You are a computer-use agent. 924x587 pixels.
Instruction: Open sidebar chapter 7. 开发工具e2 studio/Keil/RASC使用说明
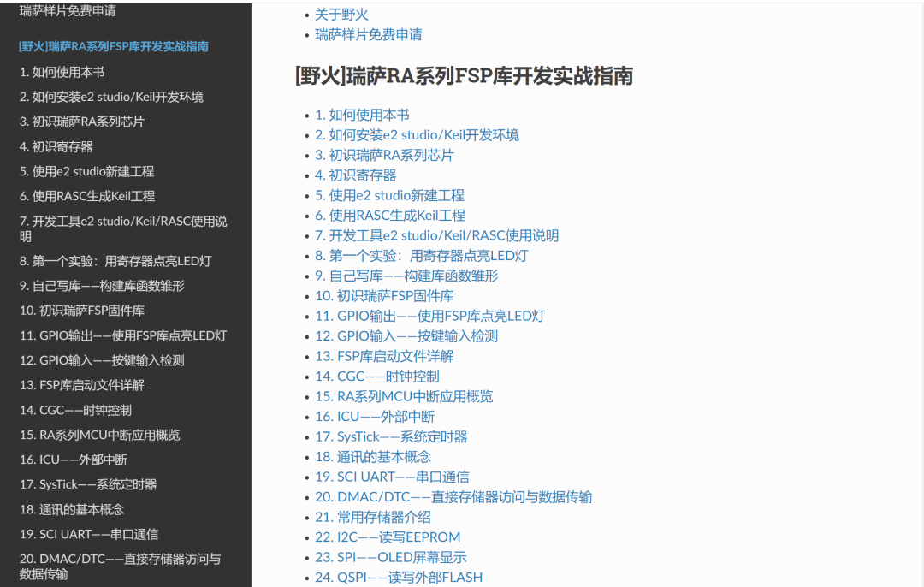tap(123, 228)
